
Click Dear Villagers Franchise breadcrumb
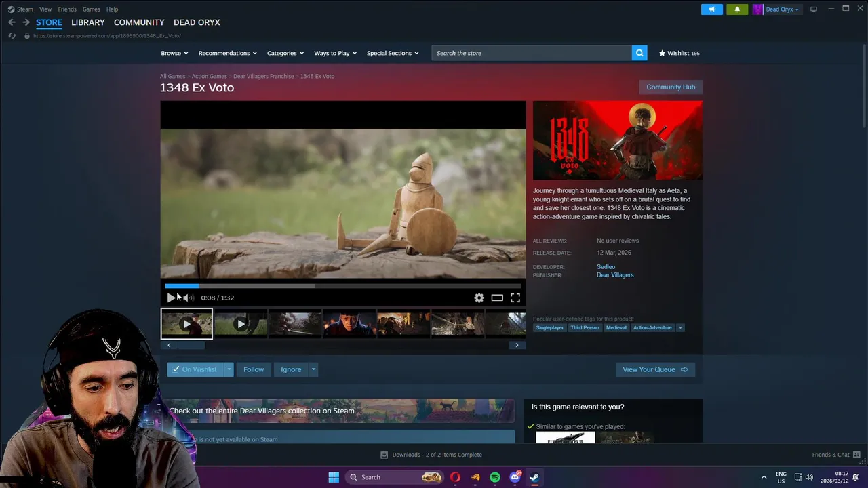coord(264,77)
